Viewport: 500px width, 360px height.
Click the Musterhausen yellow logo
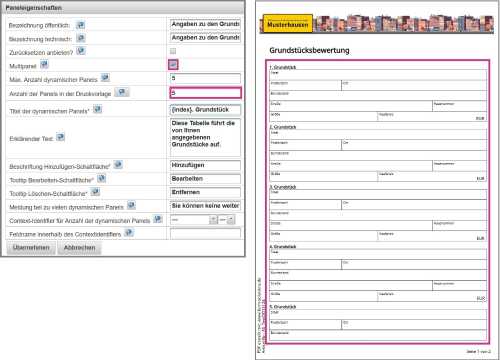tap(288, 24)
